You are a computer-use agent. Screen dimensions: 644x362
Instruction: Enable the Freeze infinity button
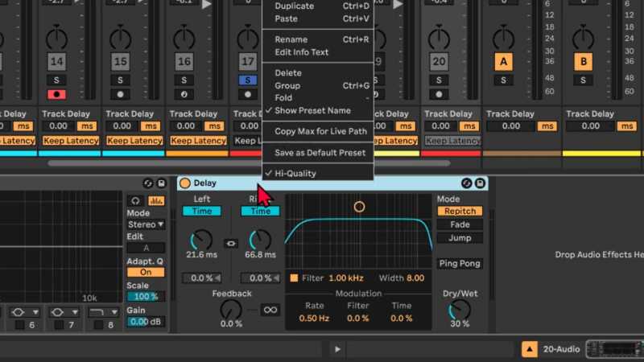click(x=270, y=310)
